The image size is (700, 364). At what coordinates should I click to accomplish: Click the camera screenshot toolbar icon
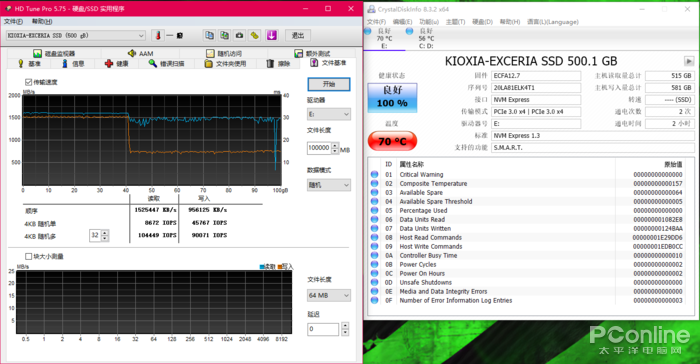point(240,35)
